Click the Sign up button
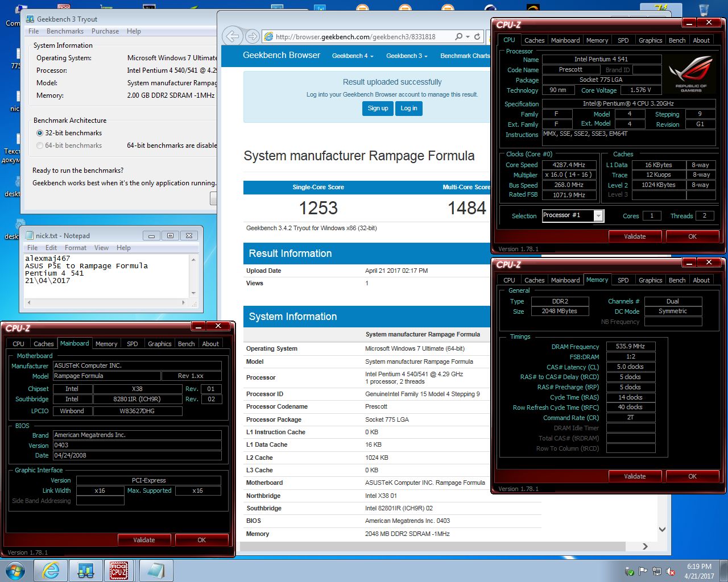This screenshot has width=728, height=582. pos(378,108)
